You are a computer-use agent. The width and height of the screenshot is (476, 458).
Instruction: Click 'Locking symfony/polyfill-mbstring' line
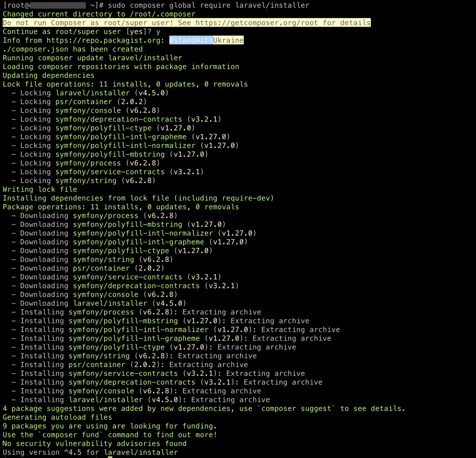click(110, 154)
